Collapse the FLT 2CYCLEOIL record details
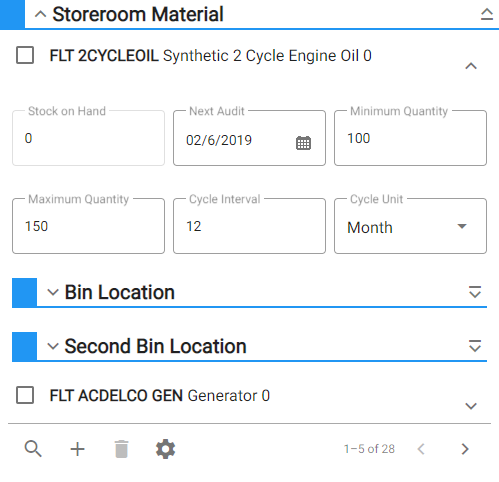The image size is (499, 482). click(x=471, y=66)
